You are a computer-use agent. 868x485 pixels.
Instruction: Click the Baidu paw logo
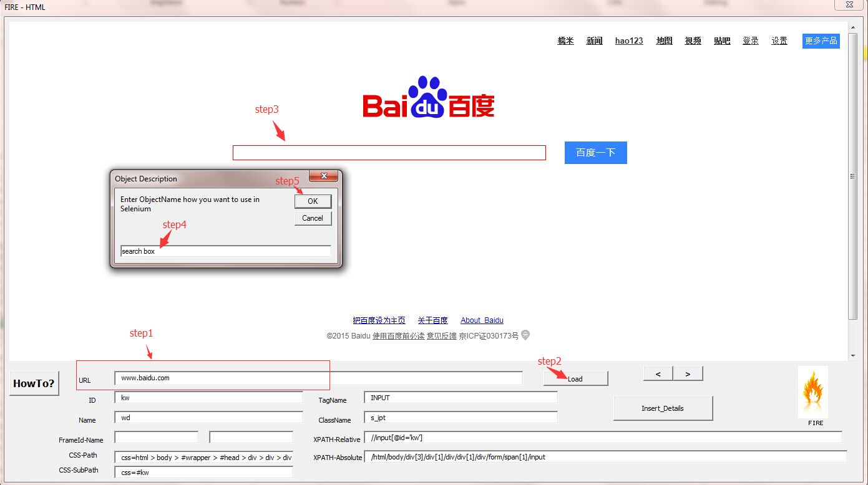429,97
